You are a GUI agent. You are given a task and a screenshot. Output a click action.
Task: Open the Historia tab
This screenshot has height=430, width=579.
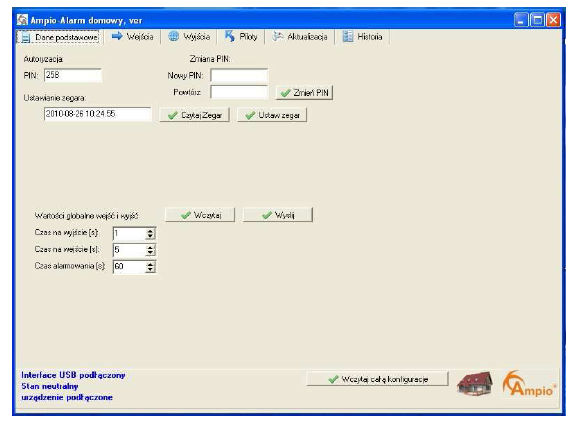point(362,37)
